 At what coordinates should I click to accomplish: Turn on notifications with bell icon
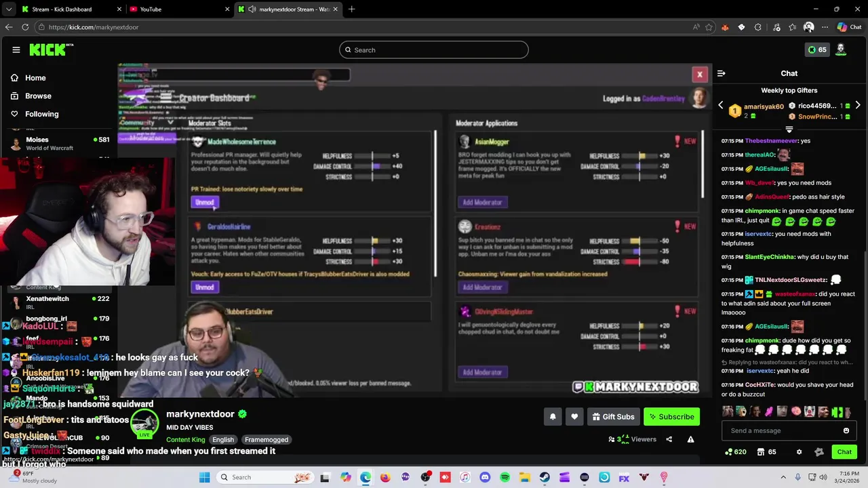(553, 417)
